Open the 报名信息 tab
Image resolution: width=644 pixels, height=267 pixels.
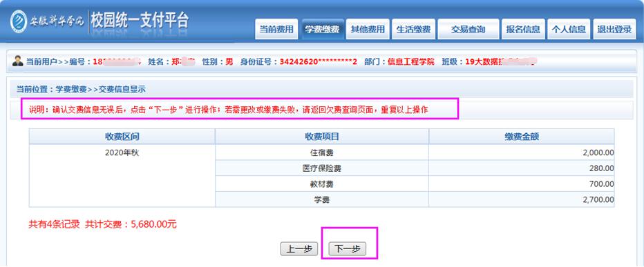[523, 29]
